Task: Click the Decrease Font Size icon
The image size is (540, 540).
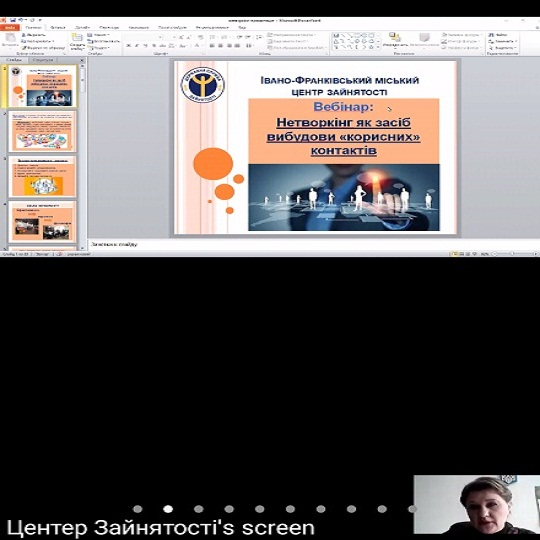Action: point(189,37)
